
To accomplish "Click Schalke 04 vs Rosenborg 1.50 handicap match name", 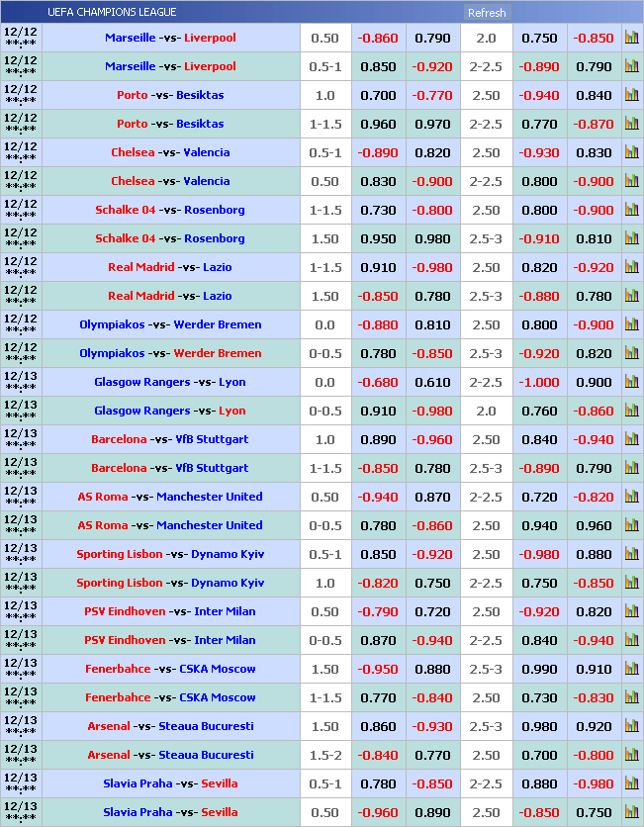I will click(x=170, y=239).
